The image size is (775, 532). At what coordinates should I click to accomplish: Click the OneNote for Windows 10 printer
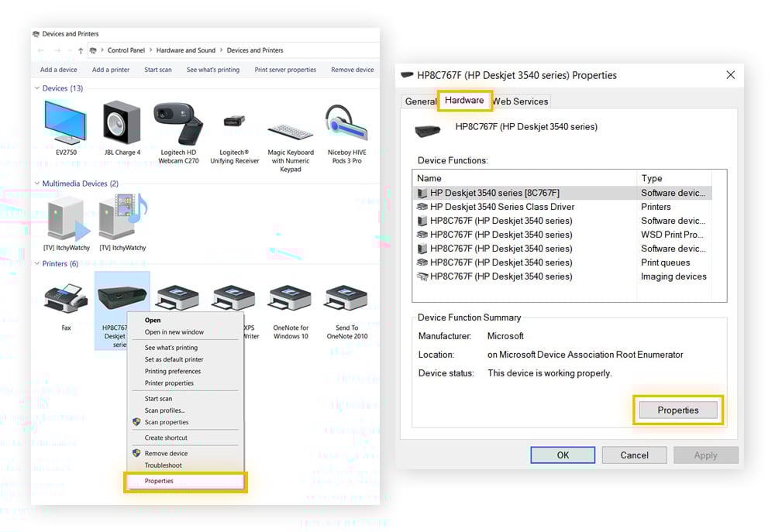pyautogui.click(x=291, y=300)
